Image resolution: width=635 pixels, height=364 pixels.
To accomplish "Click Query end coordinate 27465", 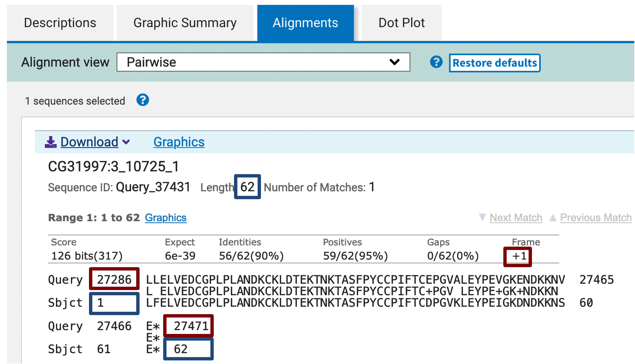I will tap(597, 280).
